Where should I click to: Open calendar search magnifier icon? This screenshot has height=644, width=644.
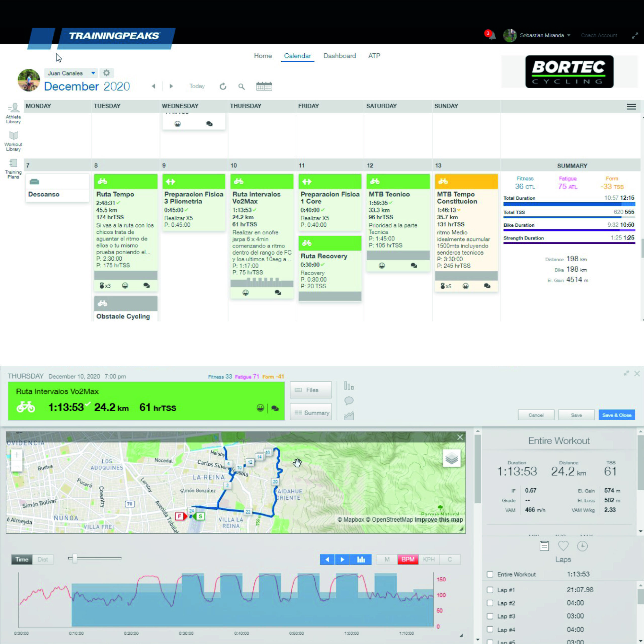click(242, 86)
